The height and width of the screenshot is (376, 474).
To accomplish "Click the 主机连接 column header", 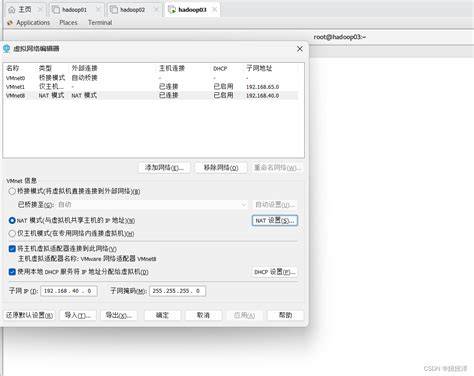I will point(172,68).
